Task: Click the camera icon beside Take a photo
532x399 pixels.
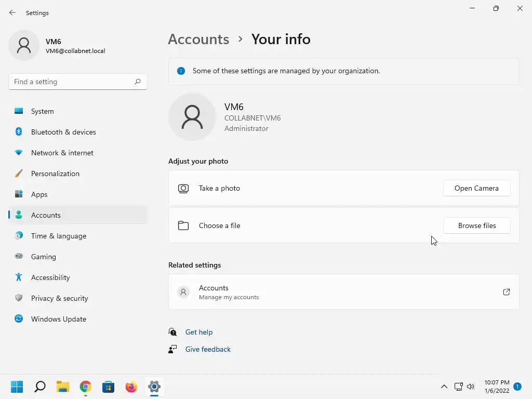Action: coord(183,188)
